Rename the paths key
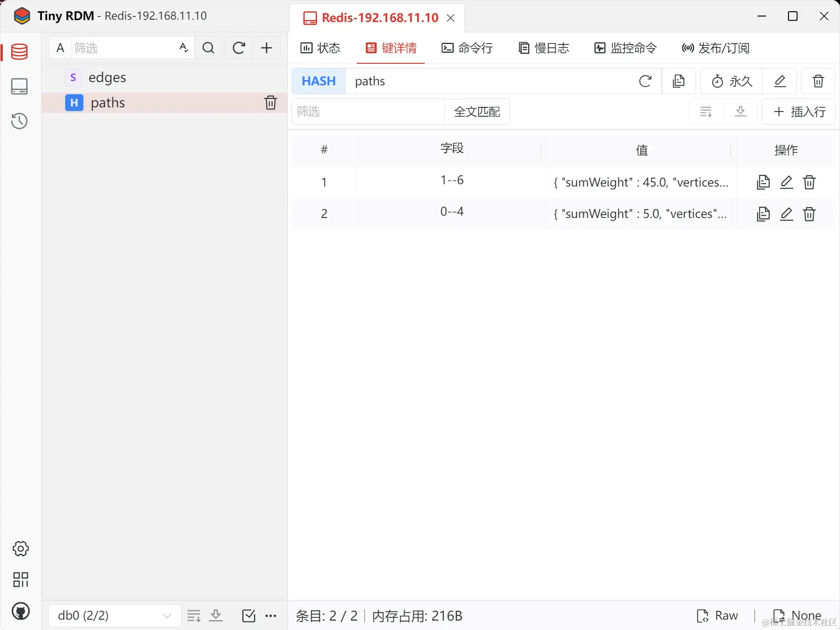This screenshot has height=630, width=840. coord(780,81)
